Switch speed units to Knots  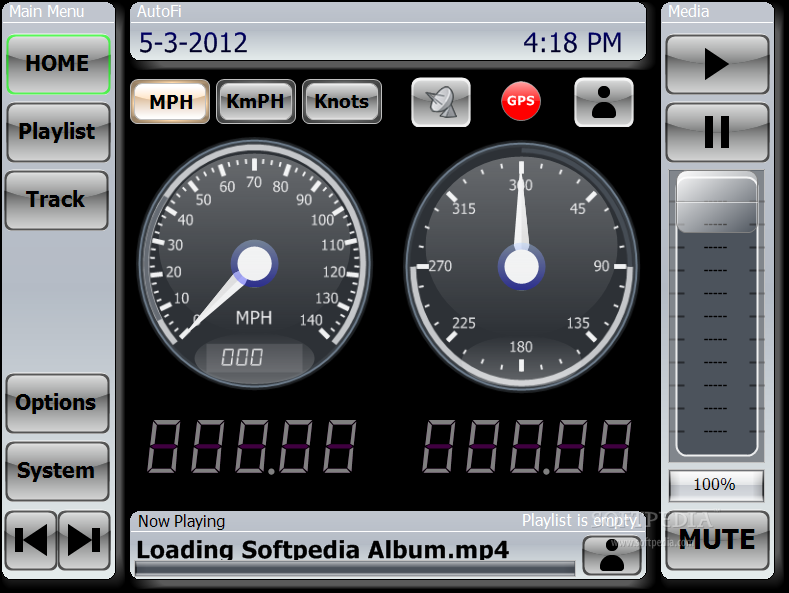click(x=342, y=102)
